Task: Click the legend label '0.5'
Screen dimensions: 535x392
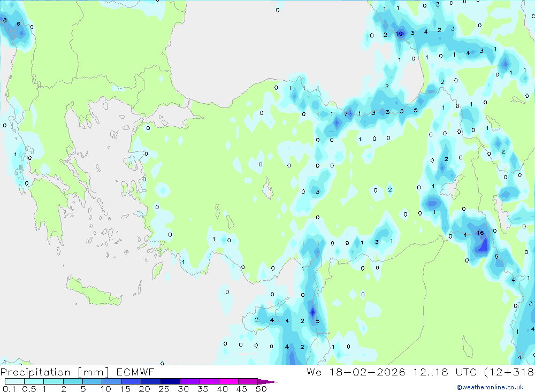Action: click(29, 389)
